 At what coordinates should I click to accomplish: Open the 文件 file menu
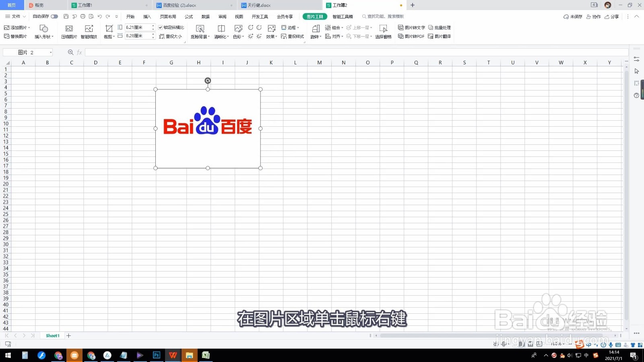pyautogui.click(x=15, y=16)
